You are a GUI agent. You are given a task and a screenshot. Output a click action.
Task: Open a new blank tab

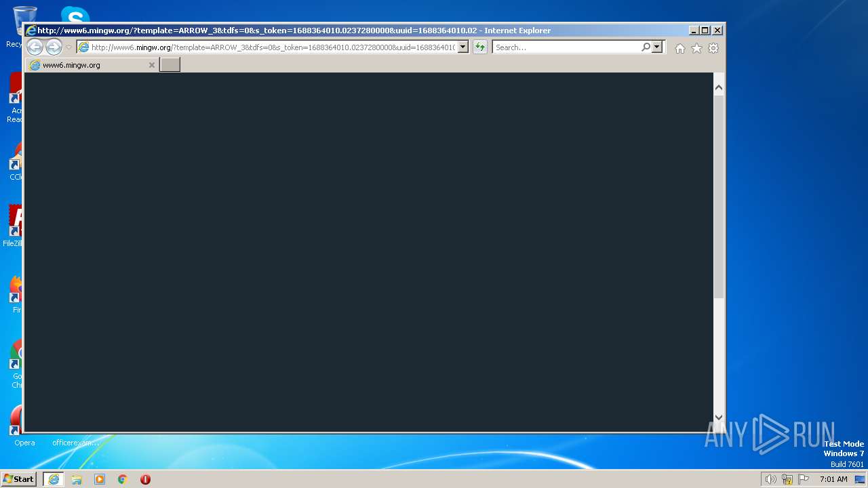tap(170, 65)
